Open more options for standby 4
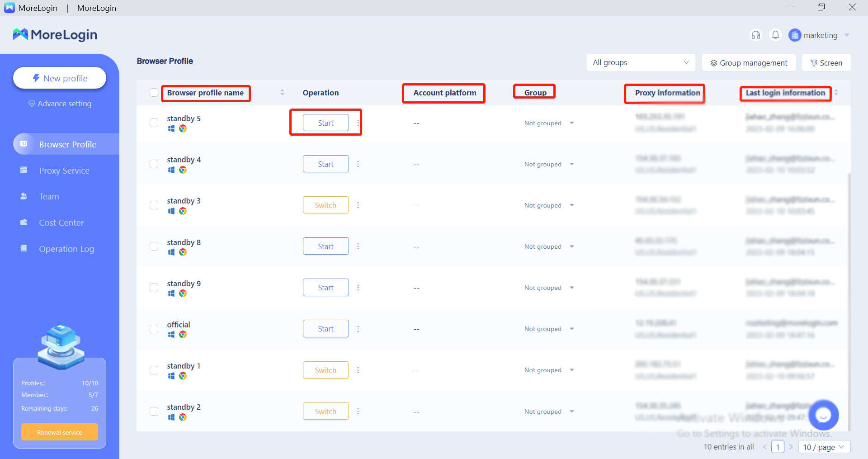Image resolution: width=868 pixels, height=459 pixels. pyautogui.click(x=358, y=164)
